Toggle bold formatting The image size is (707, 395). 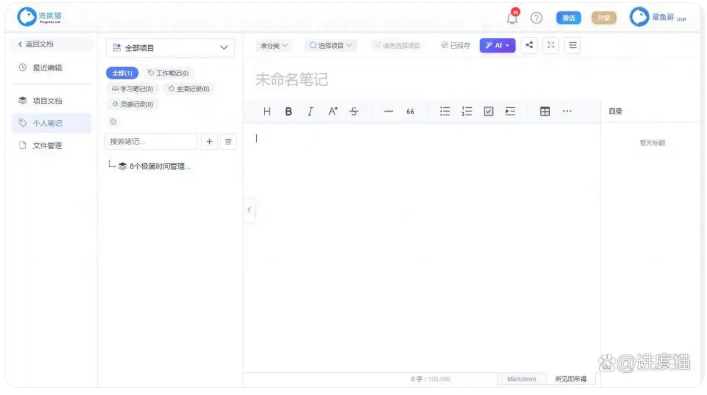pyautogui.click(x=289, y=111)
